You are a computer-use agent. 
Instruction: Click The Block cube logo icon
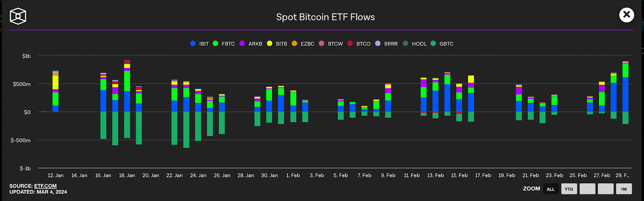(18, 16)
